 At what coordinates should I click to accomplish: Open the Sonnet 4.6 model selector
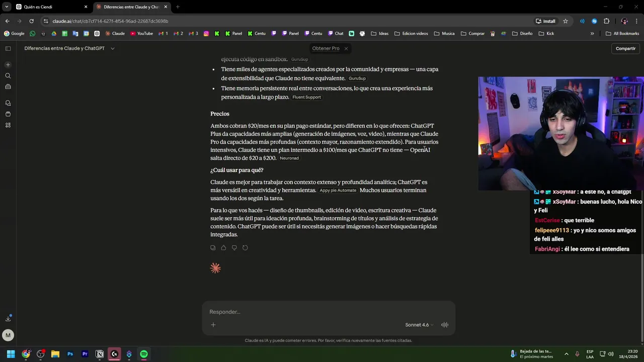pyautogui.click(x=419, y=325)
